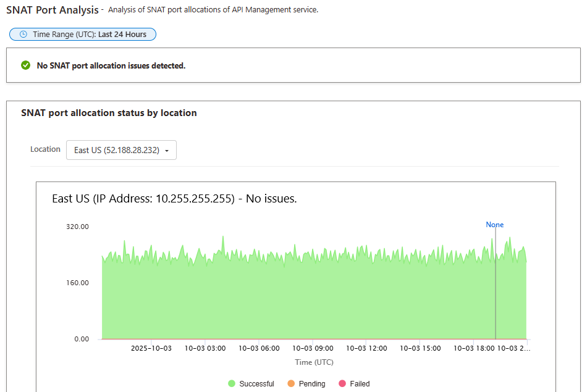Screen dimensions: 582x392
Task: Expand the Time Range Last 24 Hours selector
Action: [x=83, y=34]
